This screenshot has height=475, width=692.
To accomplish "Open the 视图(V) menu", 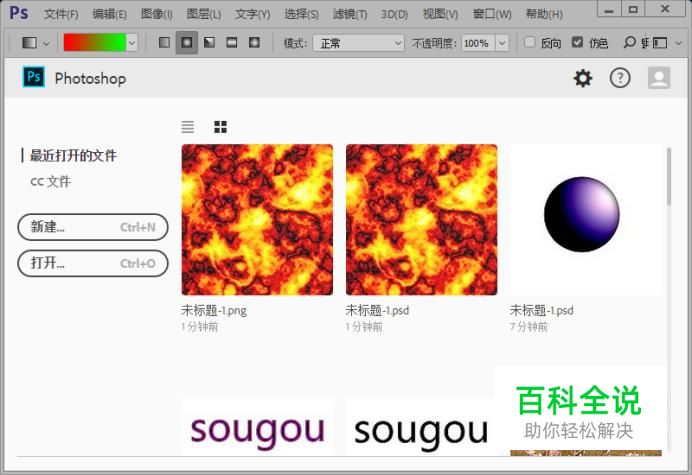I will pyautogui.click(x=440, y=14).
